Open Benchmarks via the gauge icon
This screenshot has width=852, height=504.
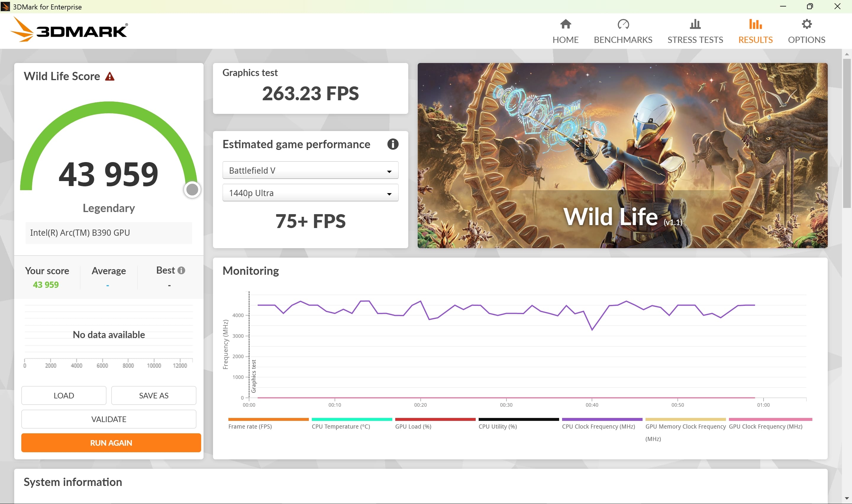(x=623, y=24)
